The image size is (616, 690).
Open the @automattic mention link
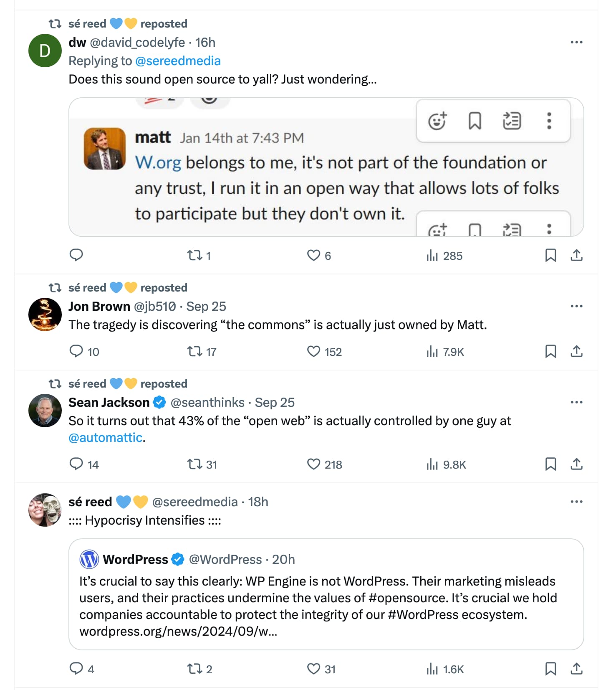(x=106, y=437)
